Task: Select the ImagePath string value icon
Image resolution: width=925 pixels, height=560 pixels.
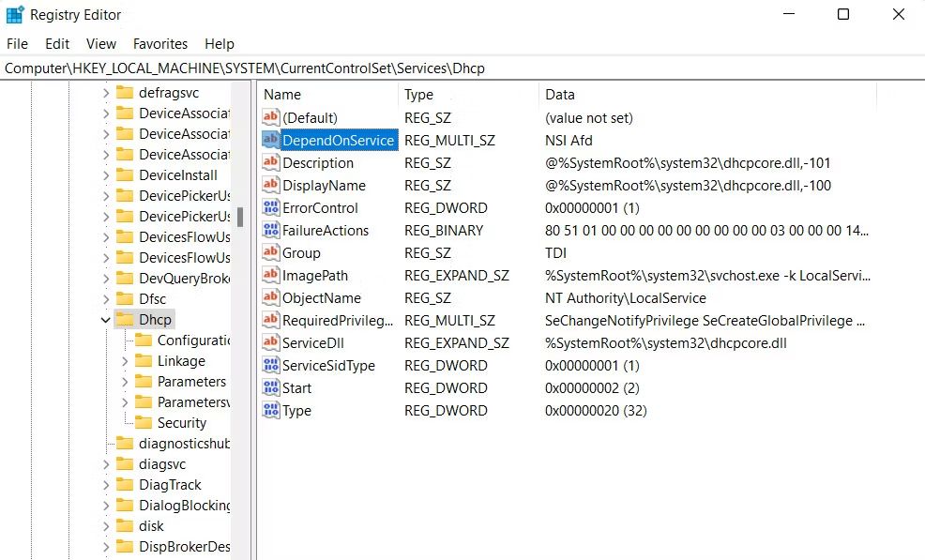Action: click(x=271, y=275)
